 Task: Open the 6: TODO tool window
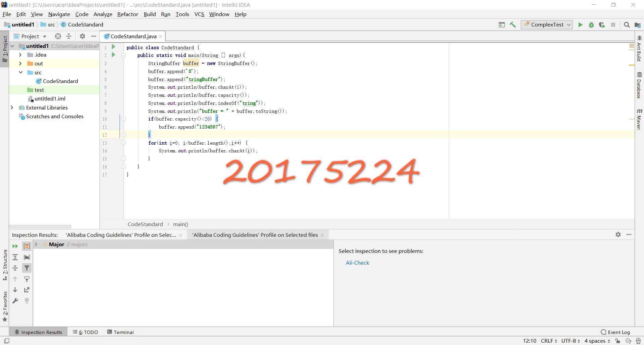86,332
